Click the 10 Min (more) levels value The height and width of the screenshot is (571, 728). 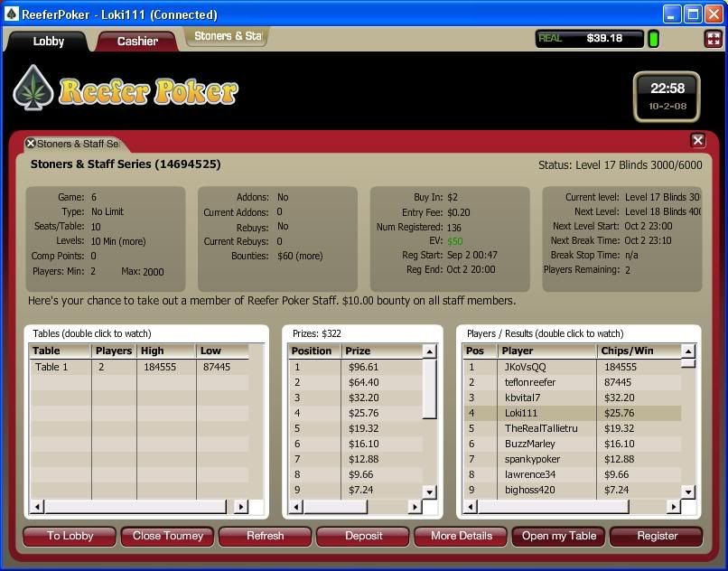118,241
